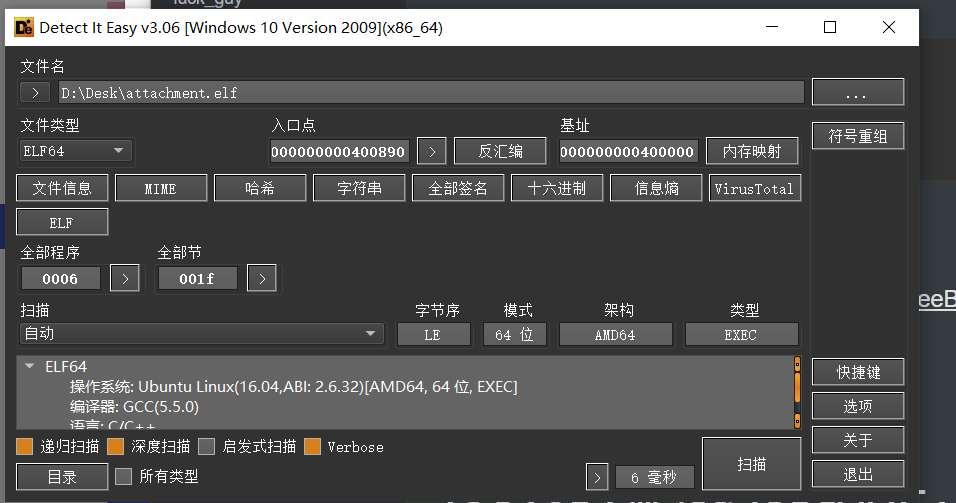Click the arrow beside program count 0006
This screenshot has height=503, width=956.
(x=124, y=278)
